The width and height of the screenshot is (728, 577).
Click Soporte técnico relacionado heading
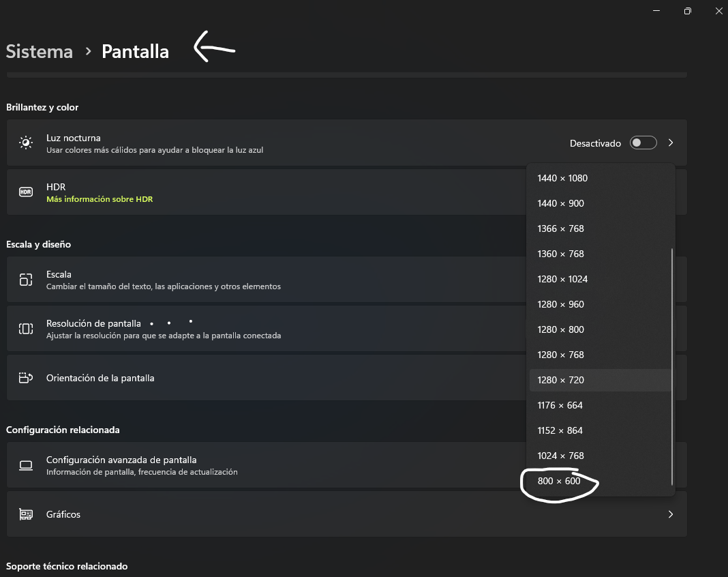(67, 566)
